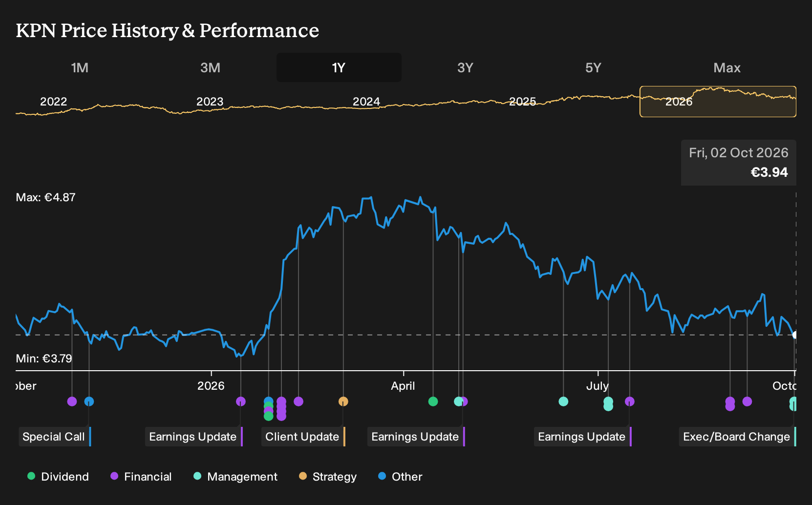The height and width of the screenshot is (505, 812).
Task: Toggle the Dividend legend item
Action: pyautogui.click(x=58, y=477)
